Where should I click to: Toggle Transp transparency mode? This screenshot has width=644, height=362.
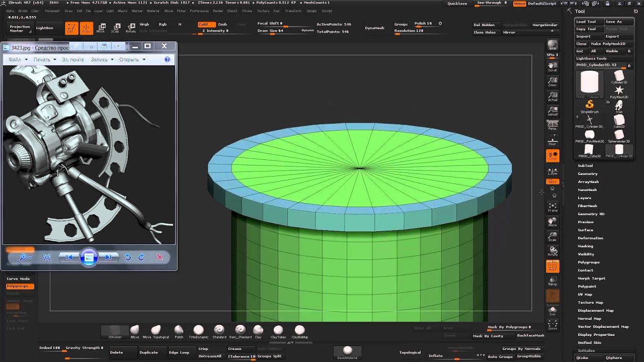[x=552, y=281]
